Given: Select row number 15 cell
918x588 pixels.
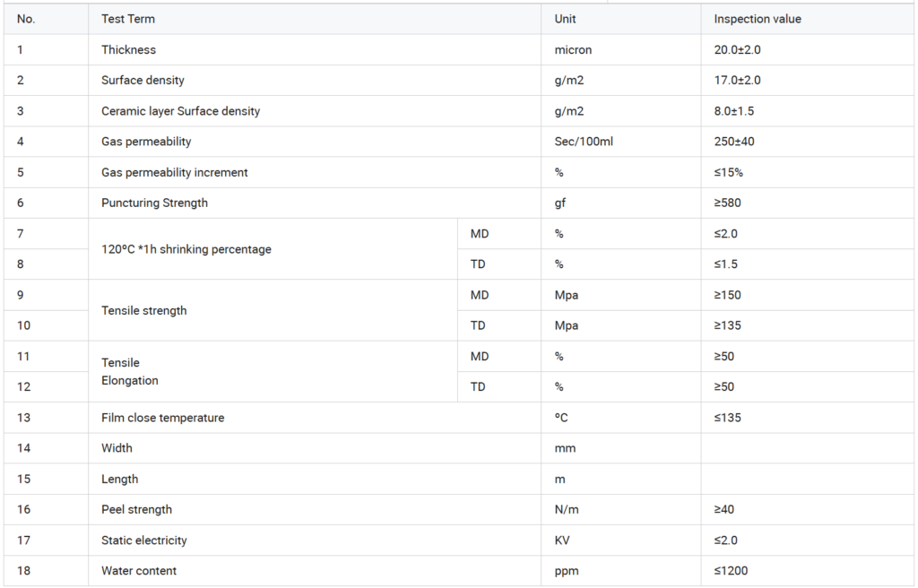Looking at the screenshot, I should tap(24, 480).
